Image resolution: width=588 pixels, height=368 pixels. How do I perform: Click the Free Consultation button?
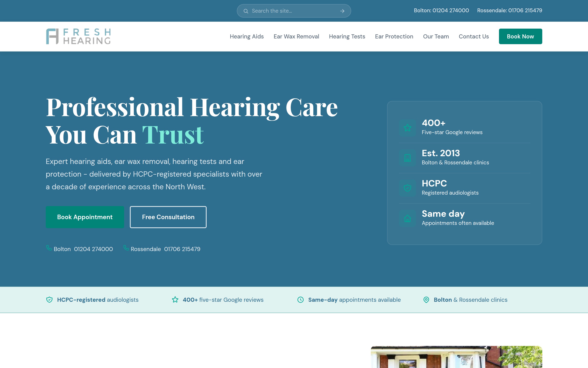tap(168, 217)
